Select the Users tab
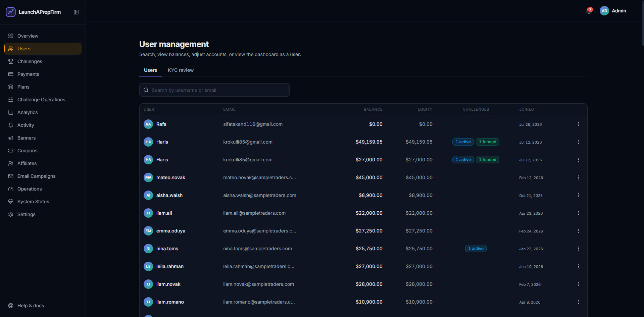The image size is (644, 317). tap(150, 70)
